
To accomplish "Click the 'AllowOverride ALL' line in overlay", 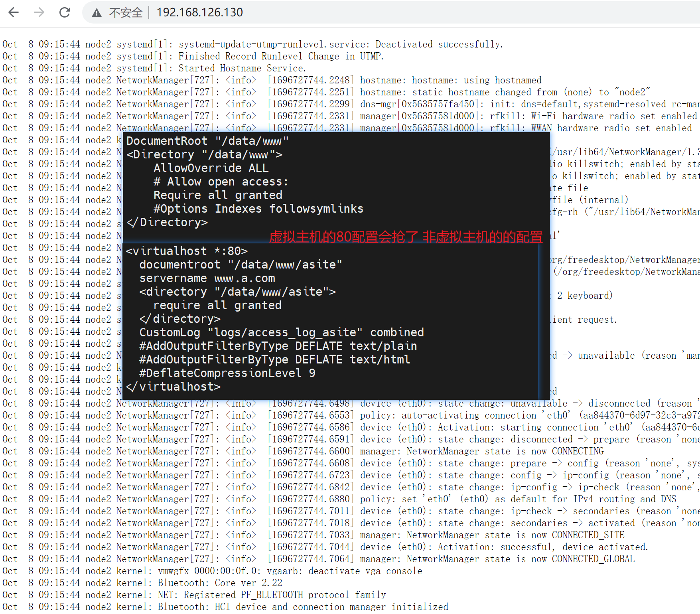I will (x=211, y=168).
